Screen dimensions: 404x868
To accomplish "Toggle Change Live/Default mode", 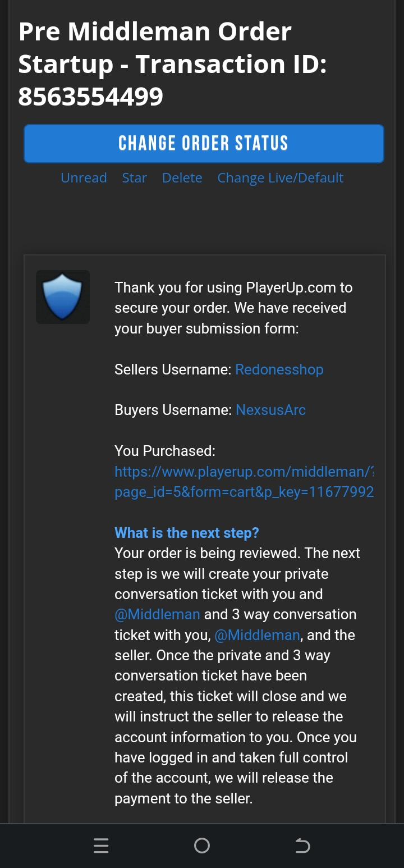I will pos(280,177).
